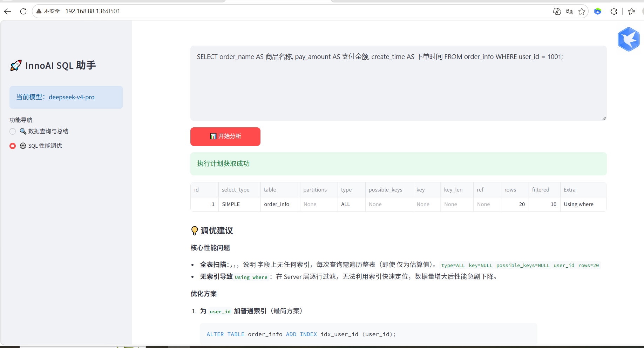Click the possible_keys column header
Viewport: 644px width, 348px height.
tap(389, 190)
